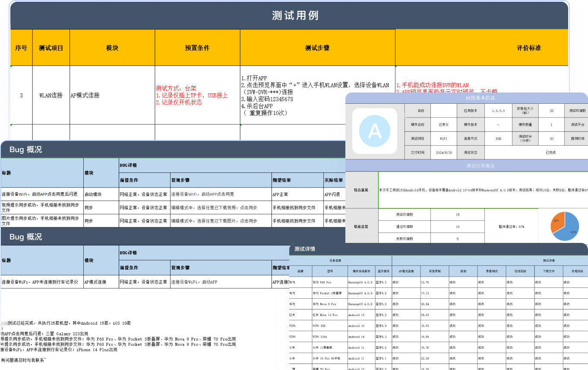Viewport: 588px width, 370px height.
Task: Click the VIVO Z5X model cell
Action: (x=330, y=325)
